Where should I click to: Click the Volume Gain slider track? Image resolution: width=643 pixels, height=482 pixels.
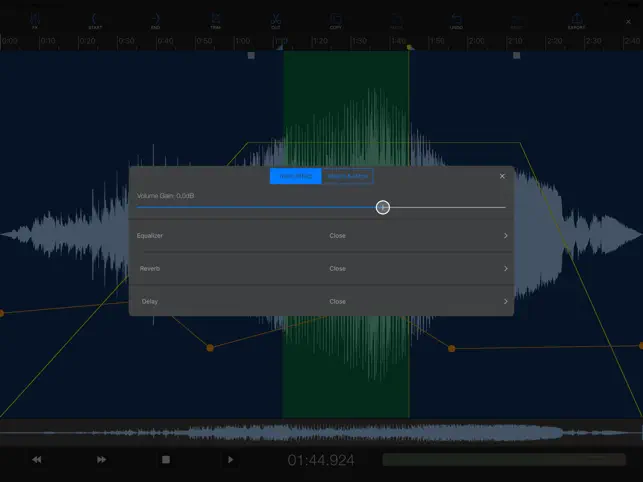coord(321,207)
